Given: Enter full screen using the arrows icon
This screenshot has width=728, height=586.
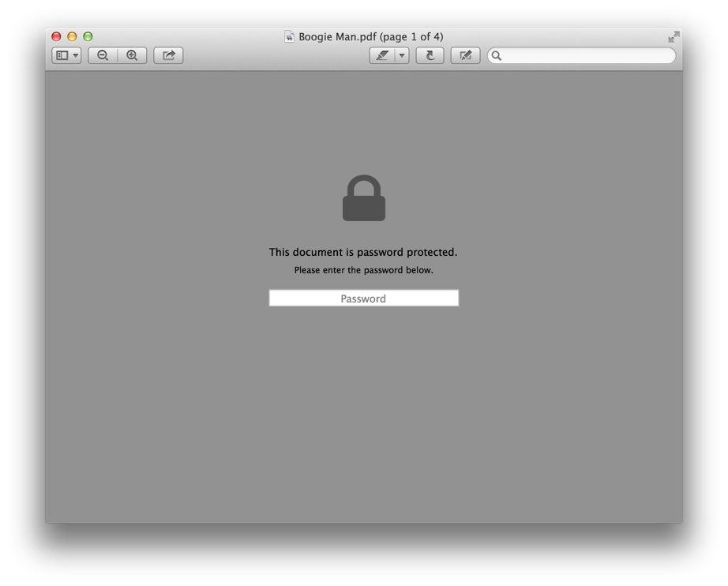Looking at the screenshot, I should (674, 36).
